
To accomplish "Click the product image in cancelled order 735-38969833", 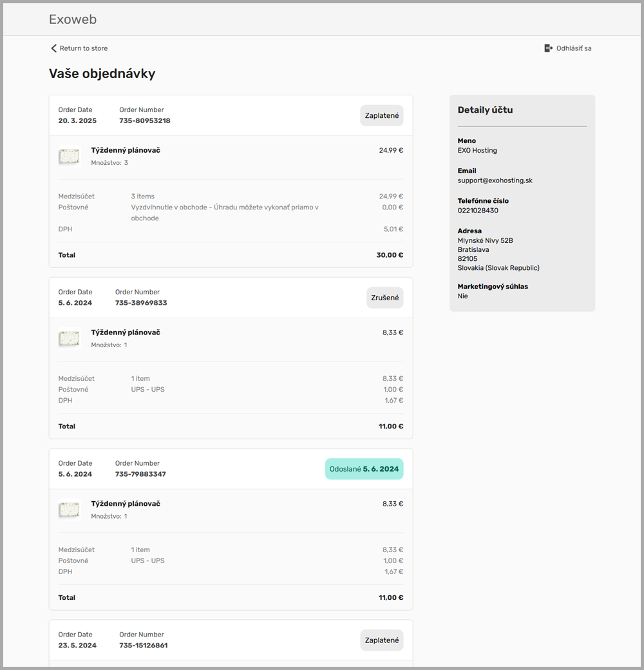I will coord(69,338).
